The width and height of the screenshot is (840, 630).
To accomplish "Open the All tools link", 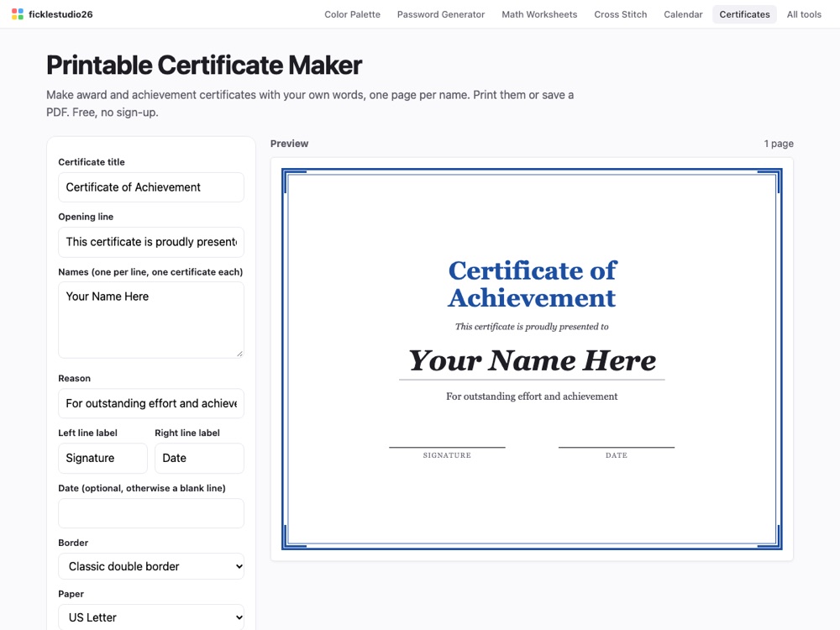I will click(804, 14).
